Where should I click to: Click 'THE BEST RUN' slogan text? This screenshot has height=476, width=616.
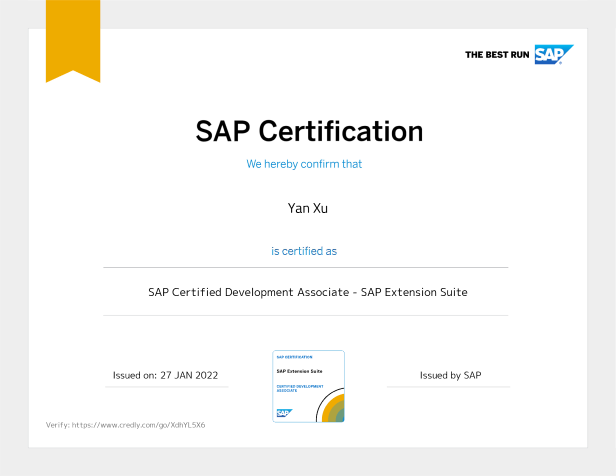pyautogui.click(x=497, y=55)
